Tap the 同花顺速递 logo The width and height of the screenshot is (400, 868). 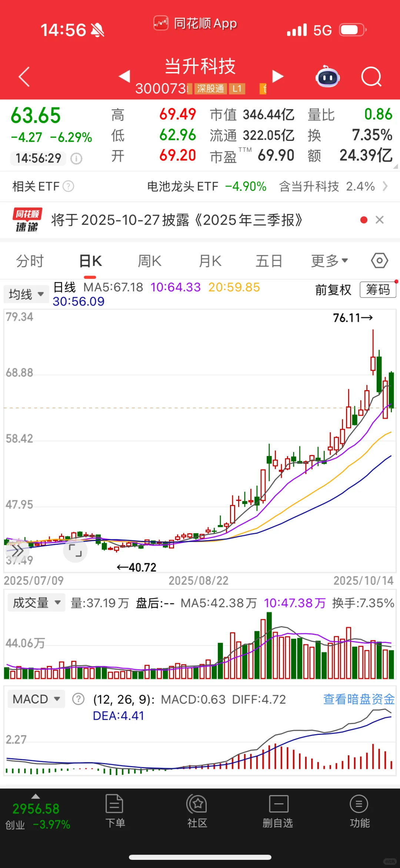point(27,220)
